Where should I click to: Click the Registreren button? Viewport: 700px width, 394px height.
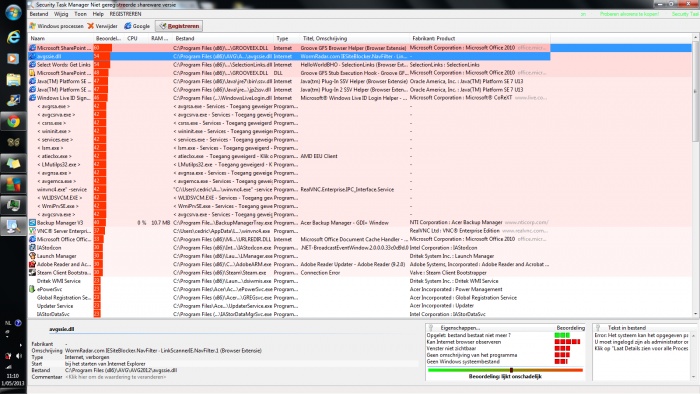click(x=179, y=26)
